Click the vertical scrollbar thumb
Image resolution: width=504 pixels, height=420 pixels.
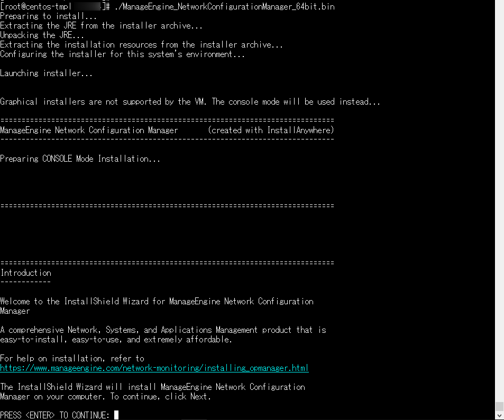499,406
